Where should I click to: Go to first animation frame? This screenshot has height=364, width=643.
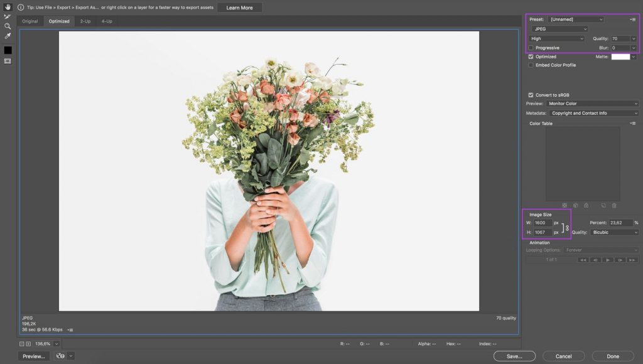(583, 260)
